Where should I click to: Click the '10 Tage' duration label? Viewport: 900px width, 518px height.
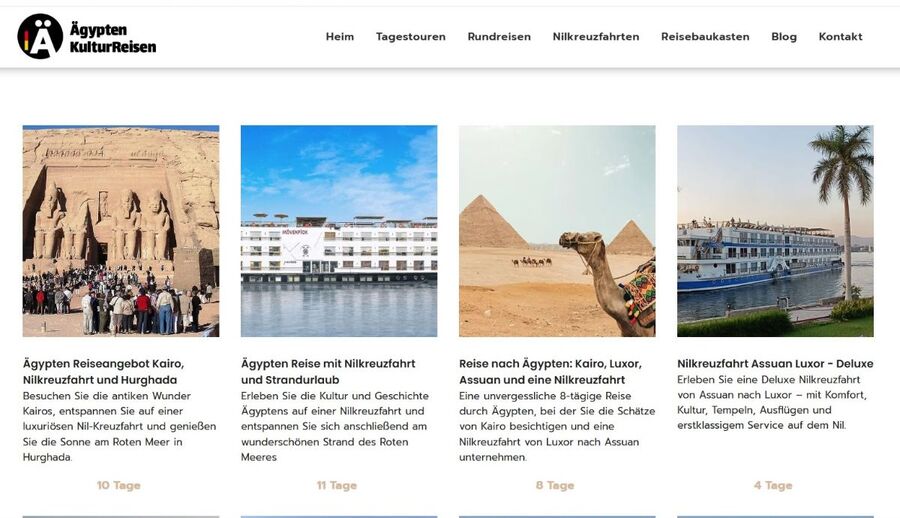click(119, 485)
